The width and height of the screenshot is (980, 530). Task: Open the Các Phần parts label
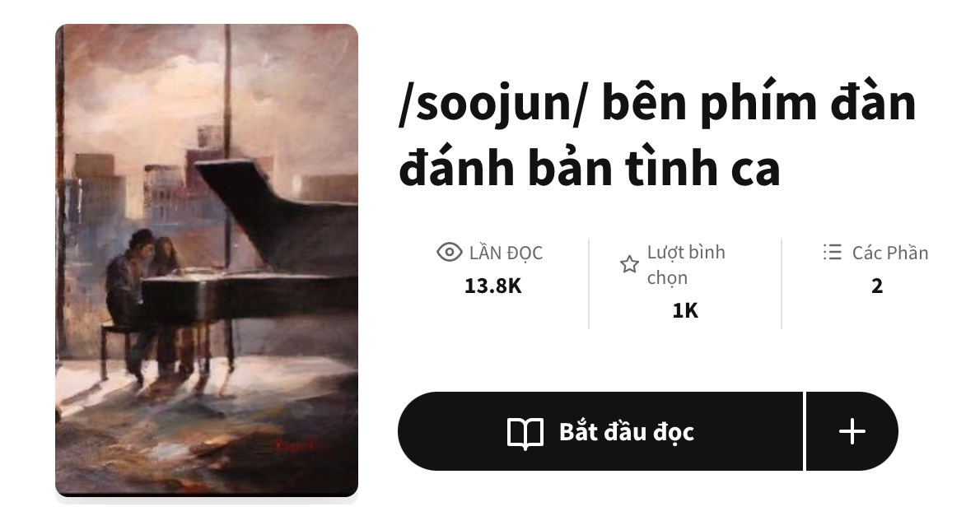point(890,253)
